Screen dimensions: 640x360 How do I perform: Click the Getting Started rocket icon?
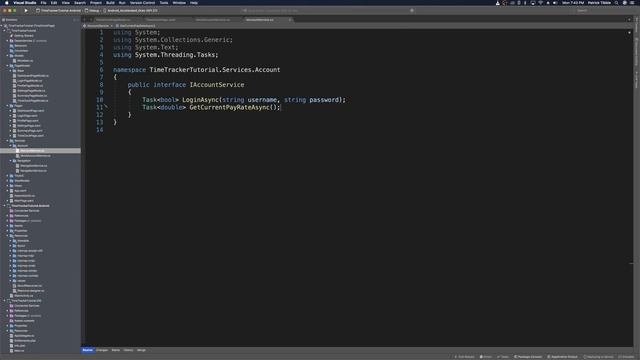(11, 36)
